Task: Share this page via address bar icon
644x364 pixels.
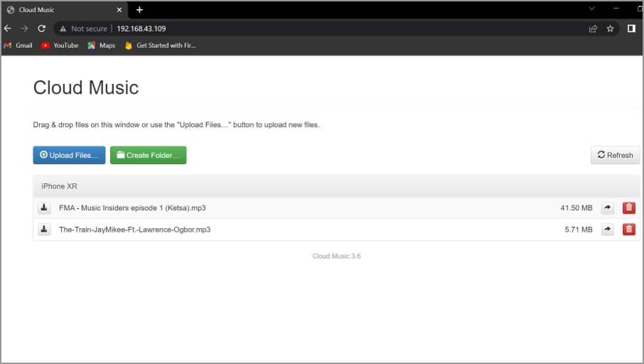Action: pos(593,28)
